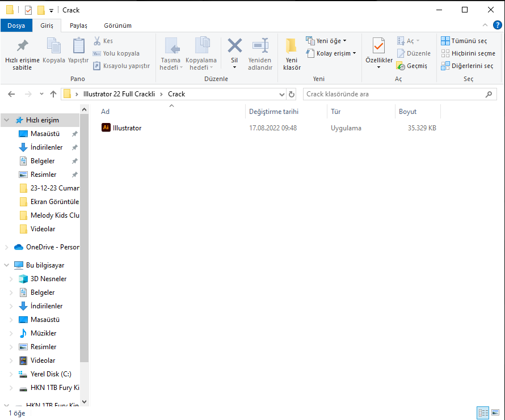505x420 pixels.
Task: Click Geçmiş history icon
Action: [401, 66]
